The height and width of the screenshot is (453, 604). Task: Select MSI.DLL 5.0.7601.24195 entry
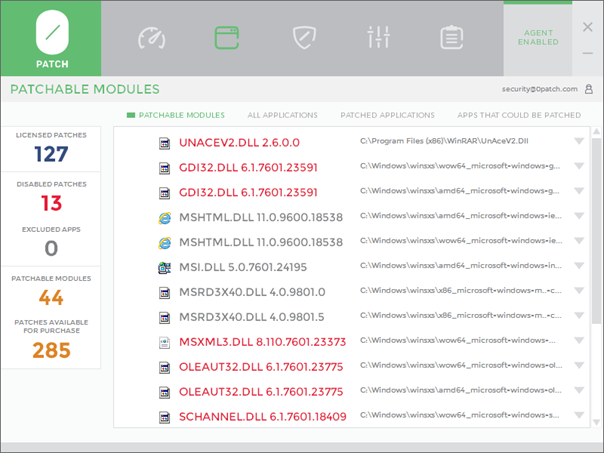pyautogui.click(x=243, y=267)
